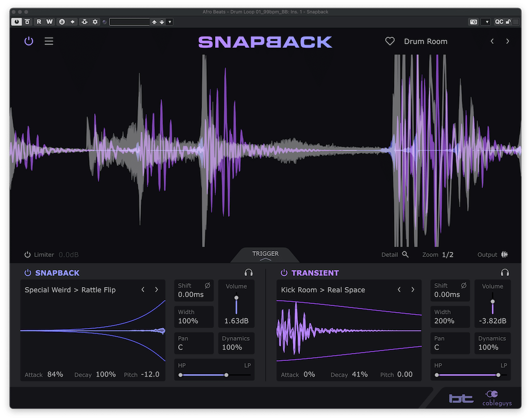531x420 pixels.
Task: Click the host preset name field
Action: (129, 22)
